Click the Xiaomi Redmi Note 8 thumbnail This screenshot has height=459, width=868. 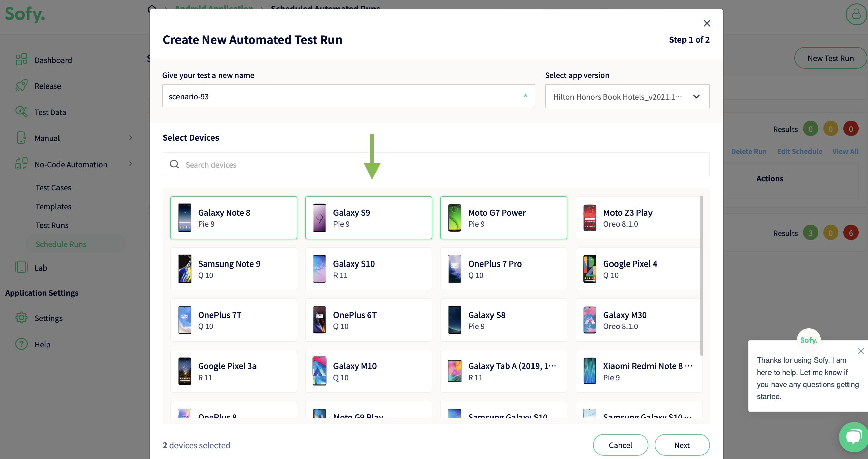coord(590,371)
